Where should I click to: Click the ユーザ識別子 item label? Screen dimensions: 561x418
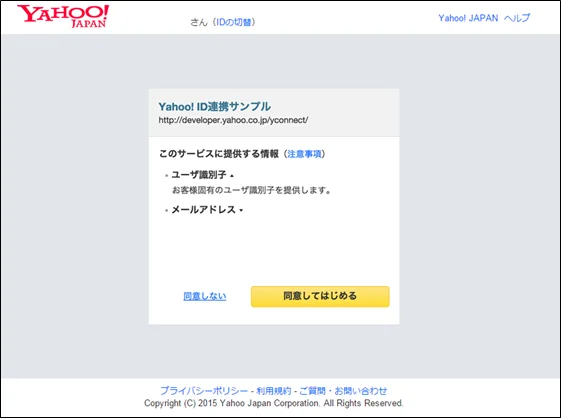pos(199,175)
